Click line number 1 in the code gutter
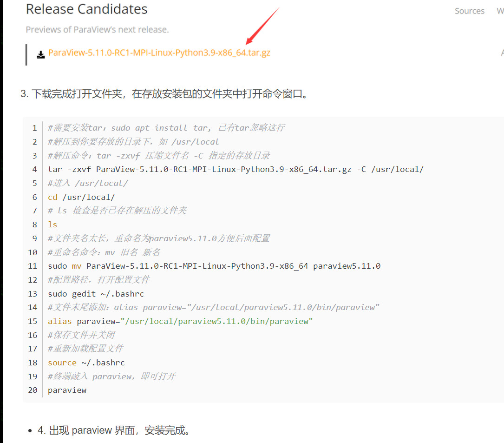Image resolution: width=504 pixels, height=443 pixels. click(34, 128)
